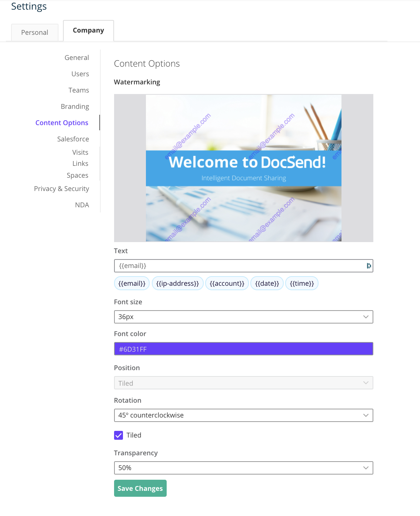Open Salesforce settings
420x516 pixels.
pos(73,139)
